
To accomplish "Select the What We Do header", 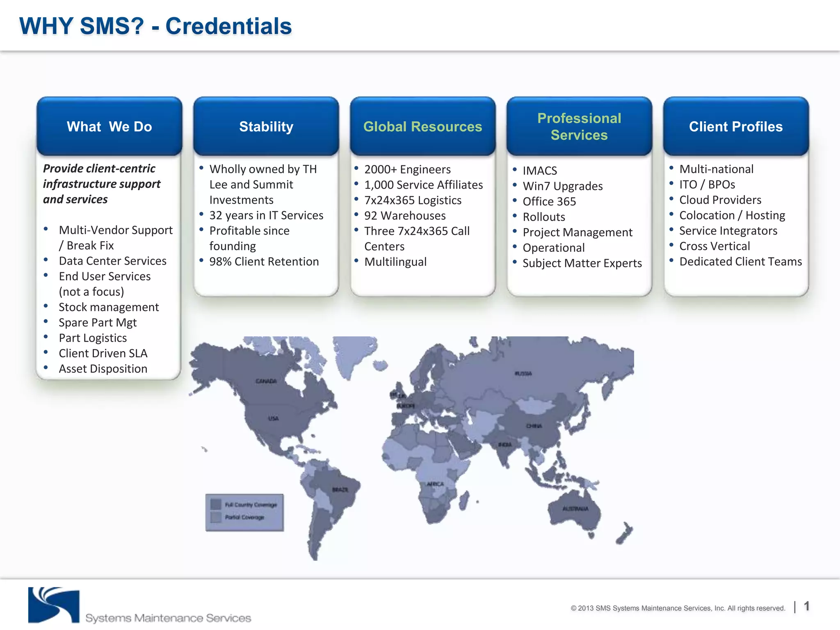I will [109, 126].
